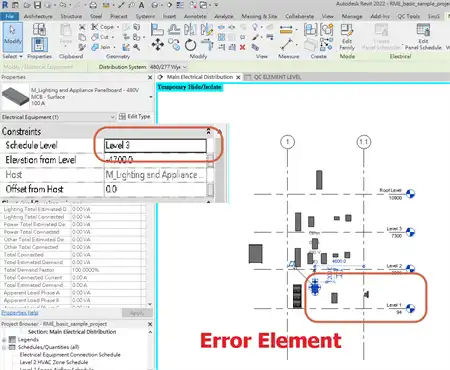The image size is (450, 370).
Task: Click the Total Demand Factor row
Action: point(73,270)
